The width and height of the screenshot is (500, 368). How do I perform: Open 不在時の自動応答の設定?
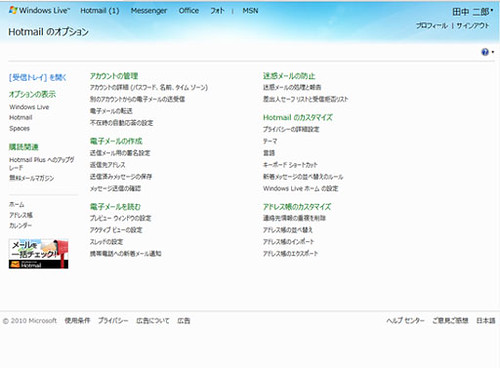(x=121, y=123)
